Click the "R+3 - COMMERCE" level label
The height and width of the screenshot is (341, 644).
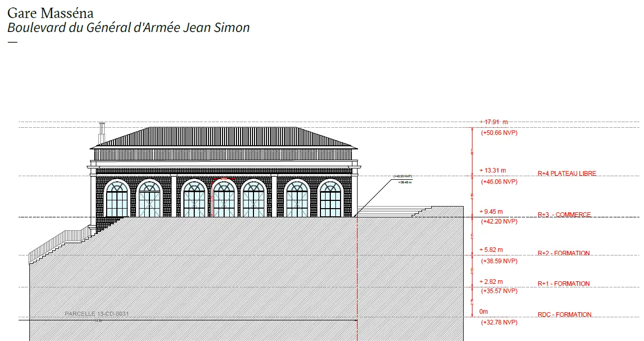click(x=564, y=215)
